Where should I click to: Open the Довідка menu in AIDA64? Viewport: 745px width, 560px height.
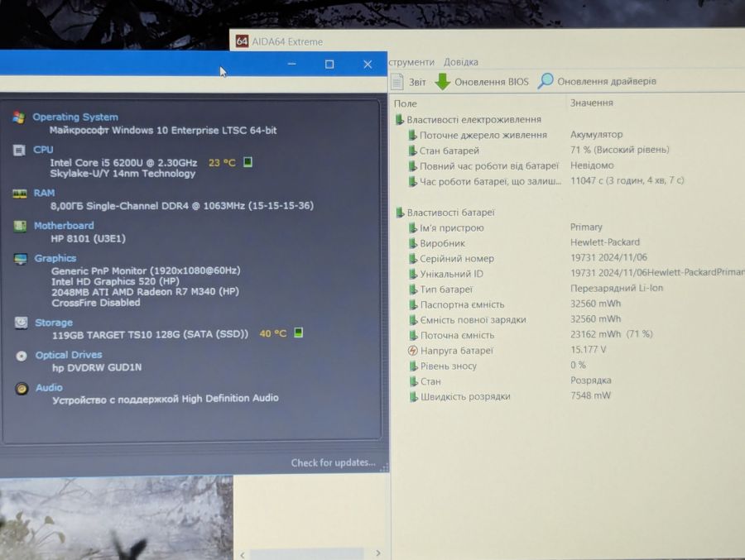(461, 62)
